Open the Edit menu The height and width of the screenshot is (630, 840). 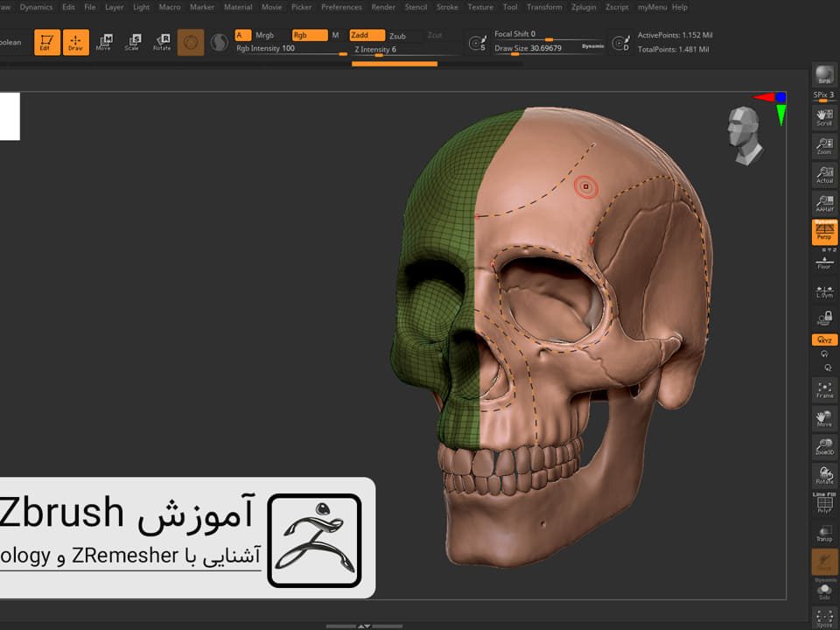click(x=68, y=7)
